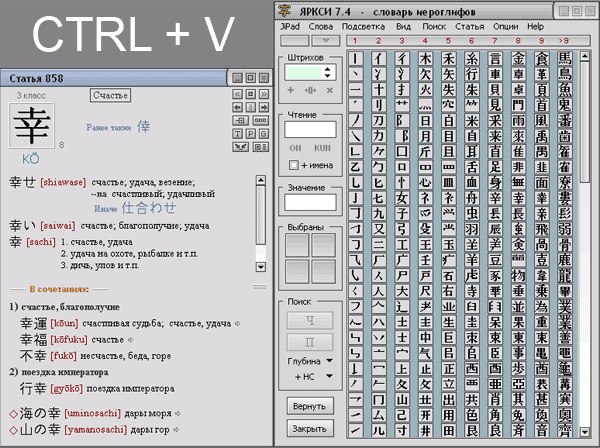Decrease the stroke count with the down spinner

(328, 76)
